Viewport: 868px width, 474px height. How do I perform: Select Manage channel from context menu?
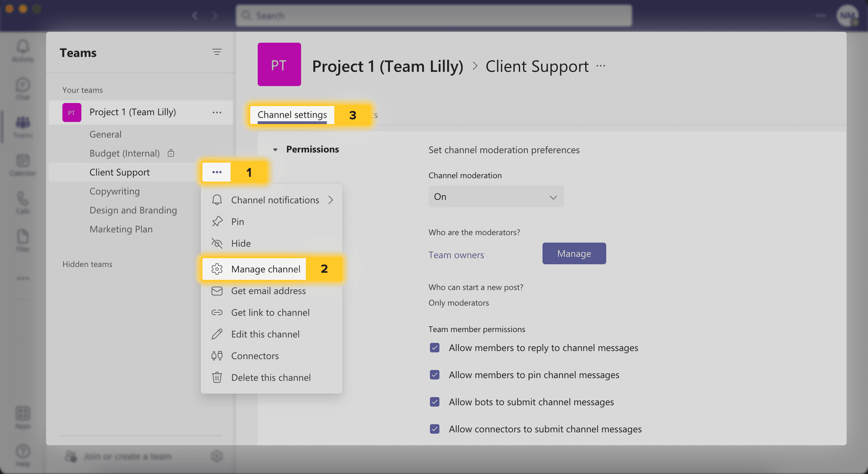[264, 268]
